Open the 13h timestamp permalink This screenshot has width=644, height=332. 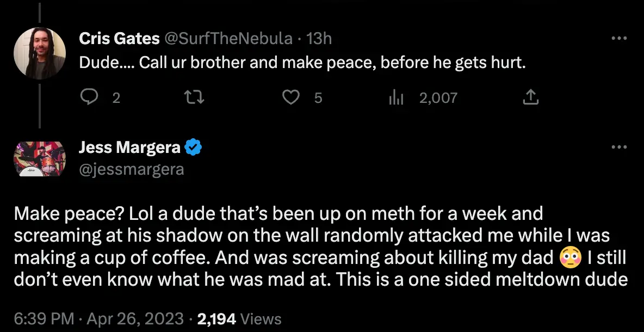[x=319, y=38]
